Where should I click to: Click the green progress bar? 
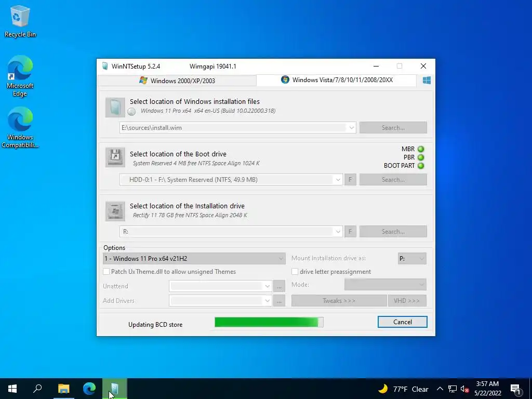point(269,322)
